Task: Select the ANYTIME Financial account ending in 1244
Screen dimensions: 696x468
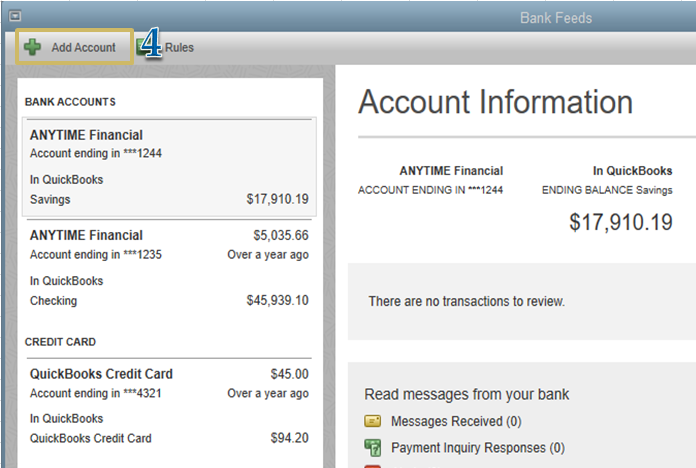Action: tap(168, 166)
